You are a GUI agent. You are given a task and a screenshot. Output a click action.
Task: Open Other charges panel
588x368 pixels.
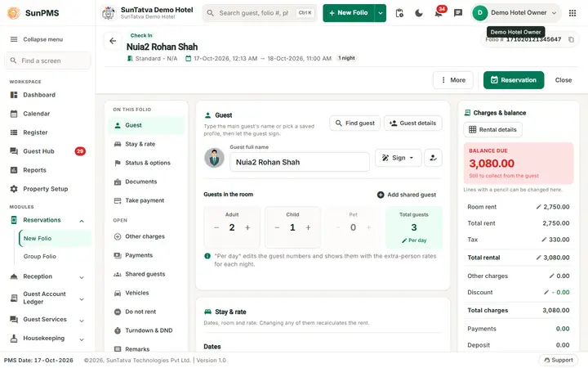click(x=147, y=236)
